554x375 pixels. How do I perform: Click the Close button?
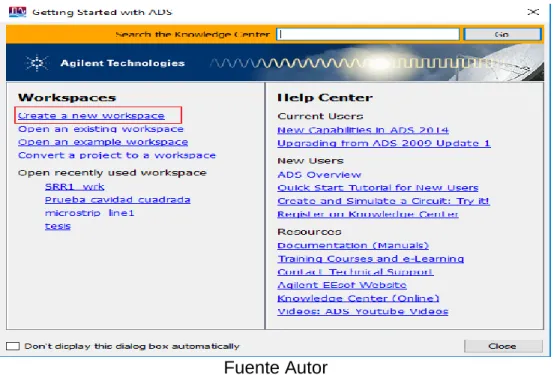click(503, 346)
